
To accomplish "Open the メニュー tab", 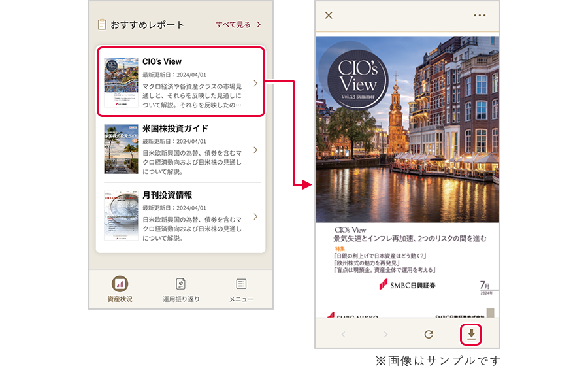I will tap(241, 289).
